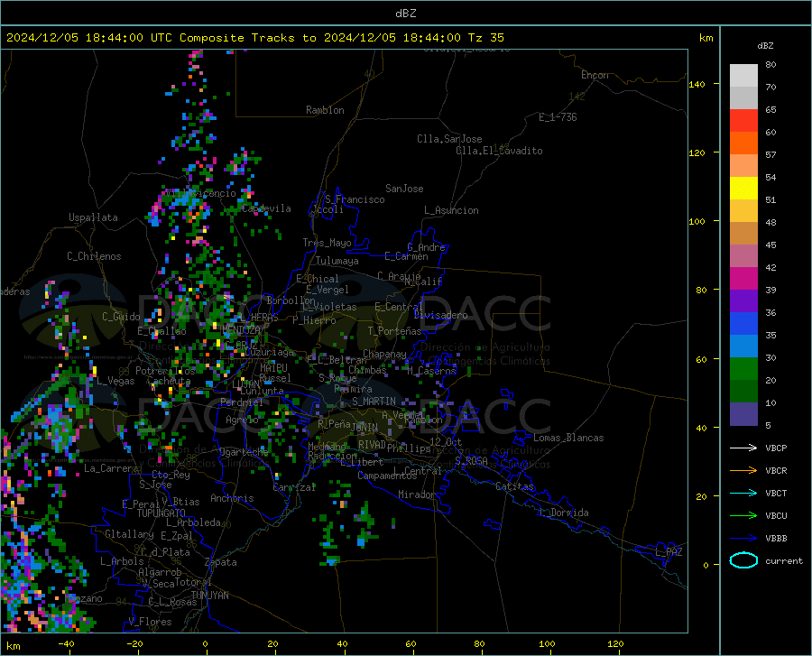812x656 pixels.
Task: Click the light gray 80 dBZ swatch
Action: coord(743,76)
